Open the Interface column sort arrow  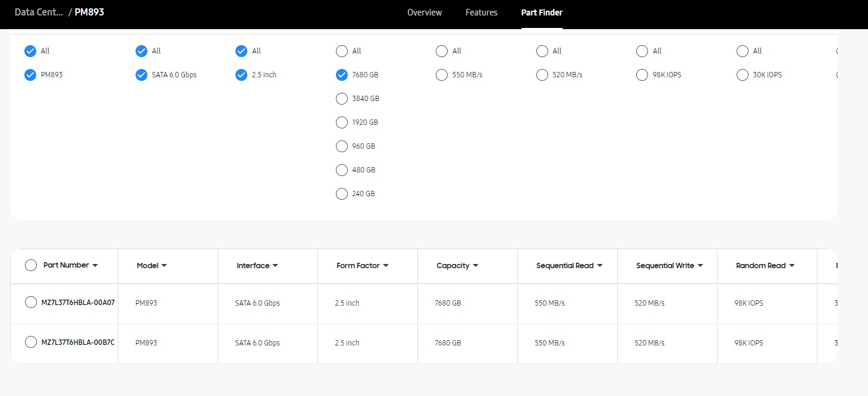tap(275, 266)
